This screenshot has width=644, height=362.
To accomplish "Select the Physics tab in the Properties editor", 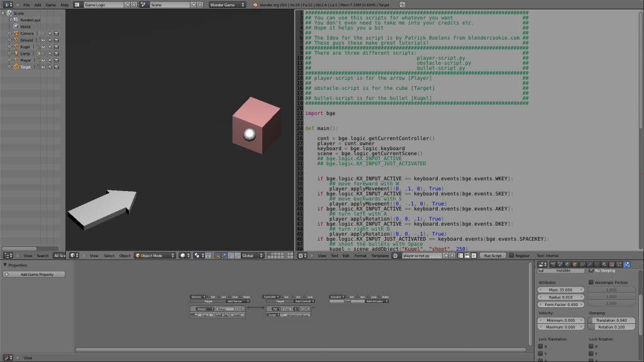I will click(x=626, y=264).
